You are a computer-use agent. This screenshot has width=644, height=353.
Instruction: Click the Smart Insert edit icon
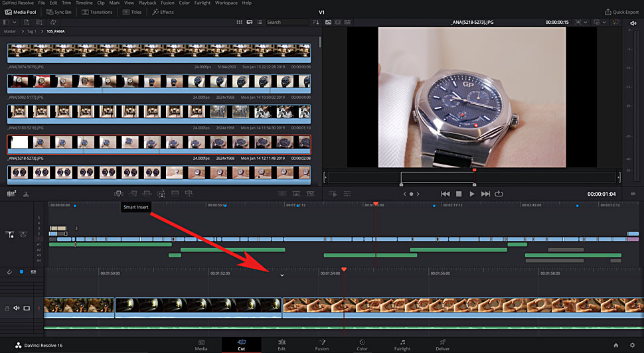click(x=118, y=194)
